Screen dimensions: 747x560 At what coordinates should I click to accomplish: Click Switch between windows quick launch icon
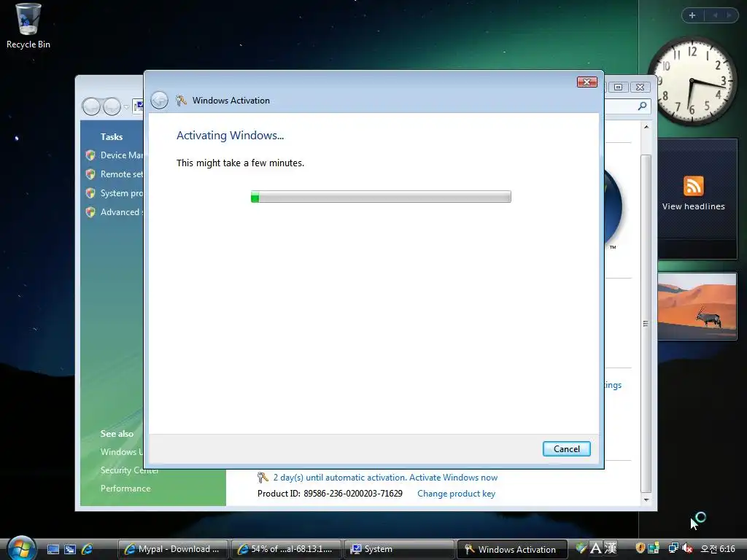pos(70,549)
